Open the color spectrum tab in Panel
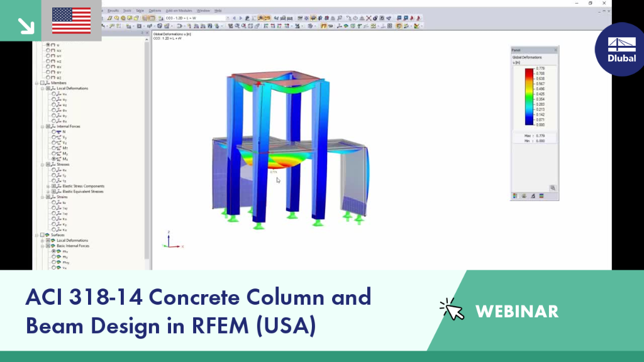Image resolution: width=644 pixels, height=362 pixels. (x=515, y=196)
